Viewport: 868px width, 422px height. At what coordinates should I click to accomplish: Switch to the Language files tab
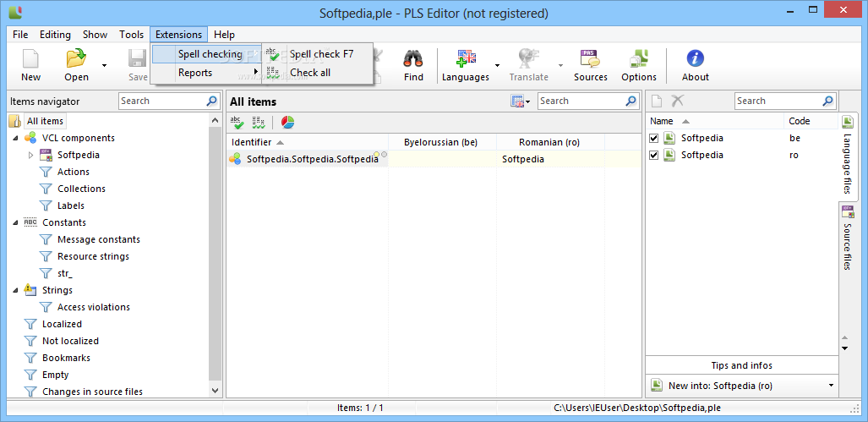point(848,156)
